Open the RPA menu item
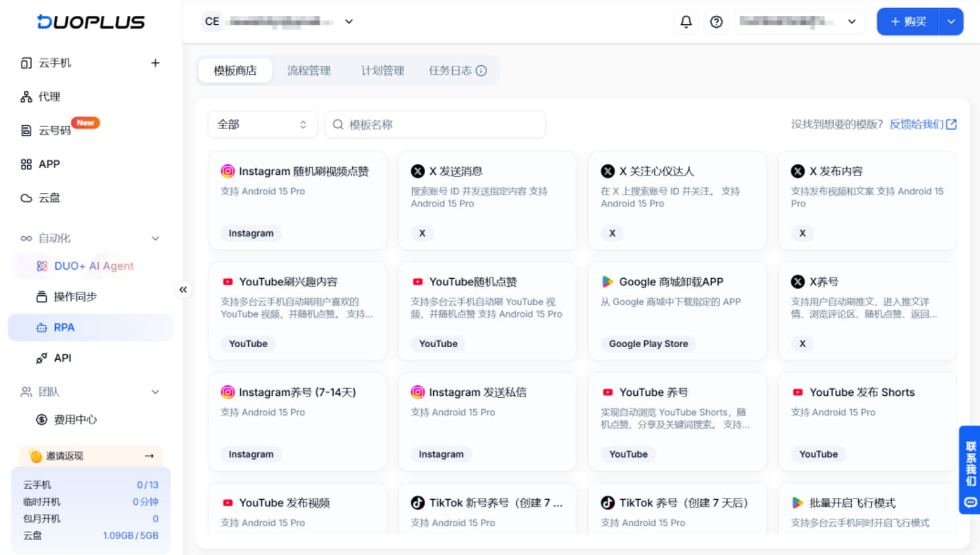Screen dimensions: 980x555 [x=91, y=327]
